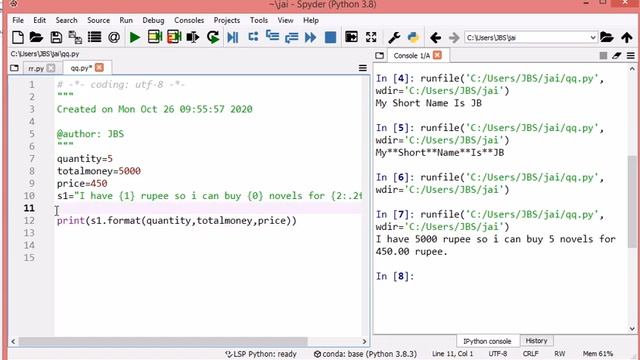Viewport: 640px width, 360px height.
Task: Open the File menu
Action: click(18, 20)
